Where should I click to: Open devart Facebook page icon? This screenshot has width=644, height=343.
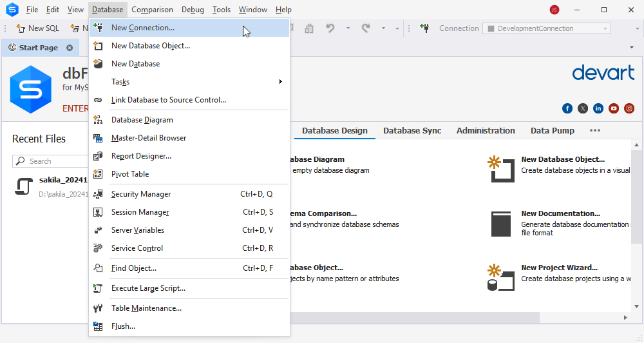[567, 108]
